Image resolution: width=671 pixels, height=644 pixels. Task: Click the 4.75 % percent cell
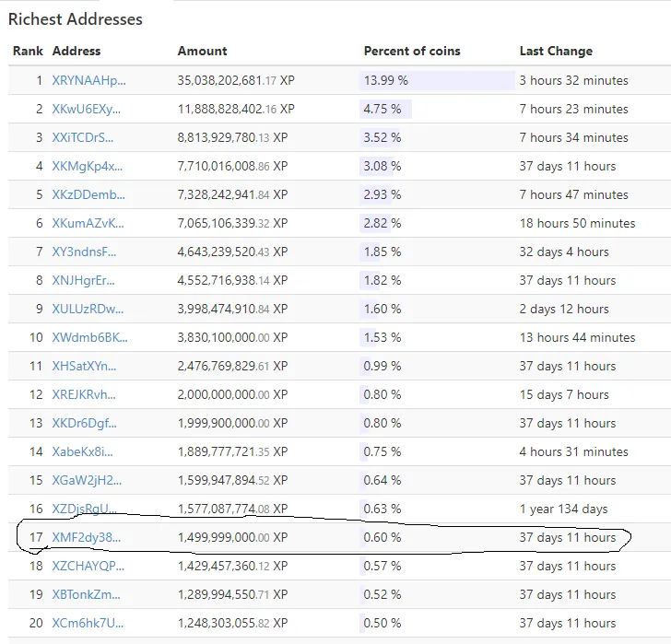(x=383, y=109)
